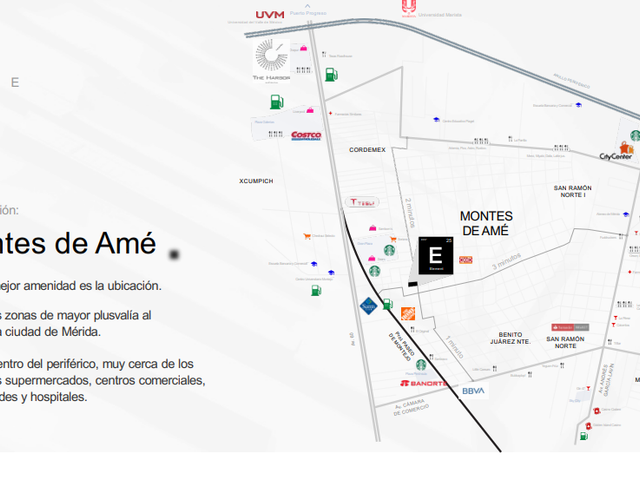Viewport: 640px width, 480px height.
Task: Select The Harbor mall logo
Action: point(271,61)
